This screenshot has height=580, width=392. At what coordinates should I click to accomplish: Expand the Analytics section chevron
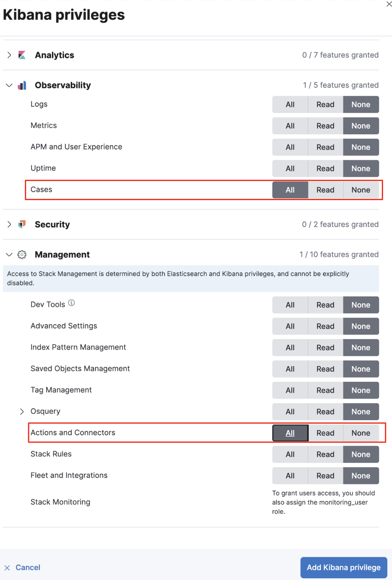point(9,55)
